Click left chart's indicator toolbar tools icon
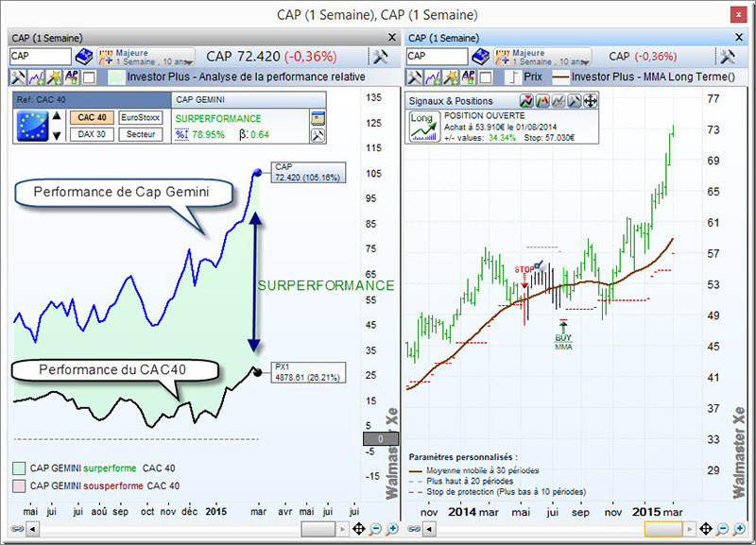 (18, 77)
